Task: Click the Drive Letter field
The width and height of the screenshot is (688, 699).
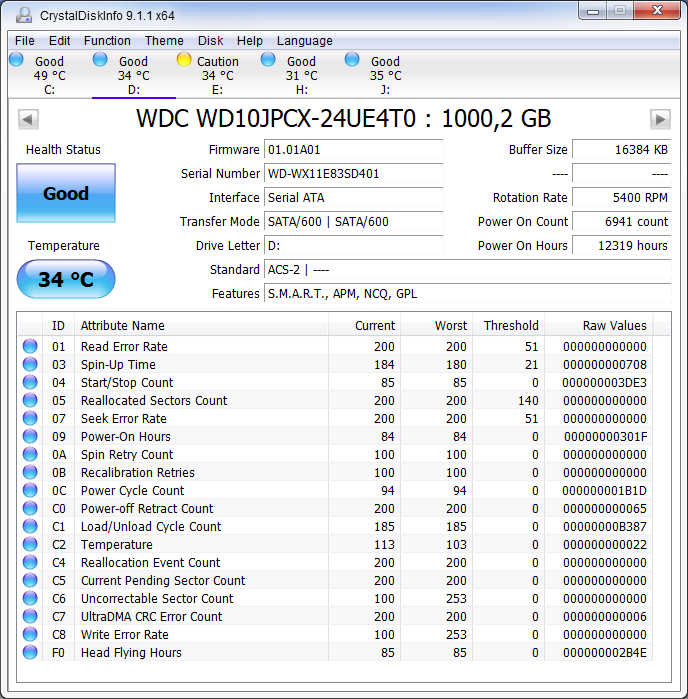Action: (x=354, y=246)
